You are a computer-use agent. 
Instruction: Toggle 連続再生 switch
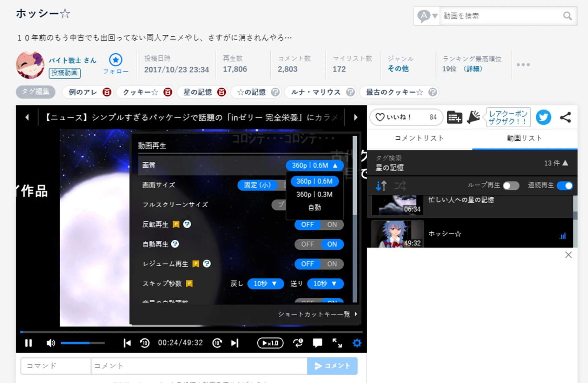[x=565, y=186]
